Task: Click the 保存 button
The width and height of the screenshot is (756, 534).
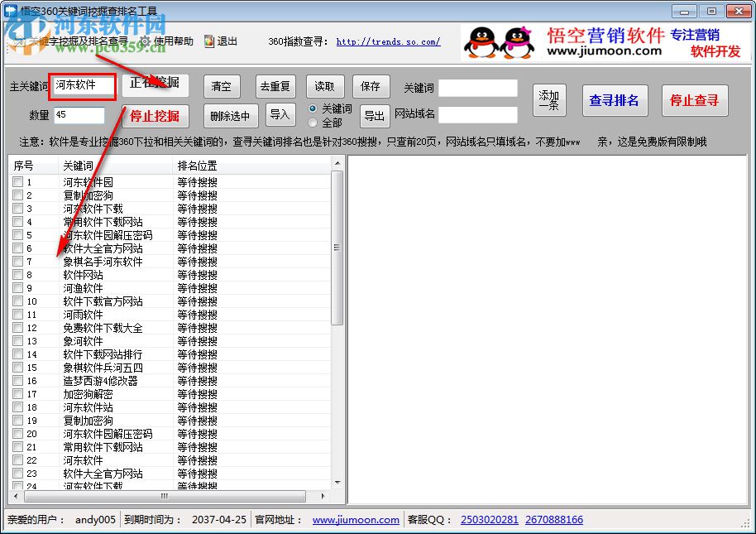Action: tap(371, 86)
